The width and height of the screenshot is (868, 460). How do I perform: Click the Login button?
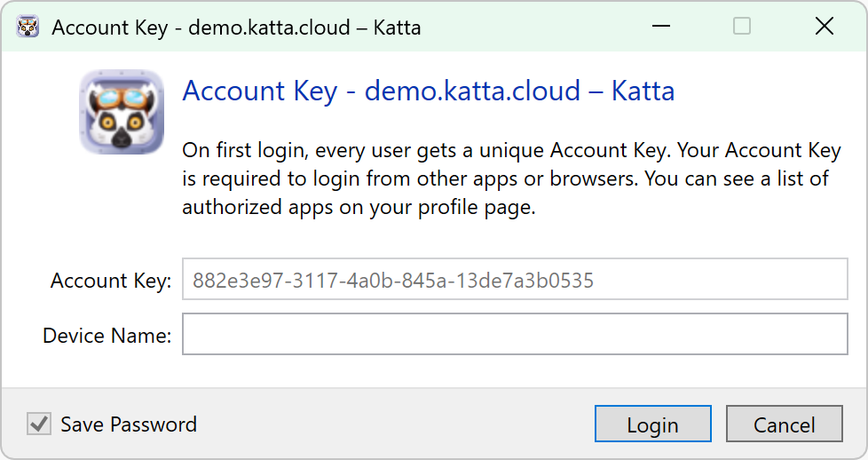(652, 424)
